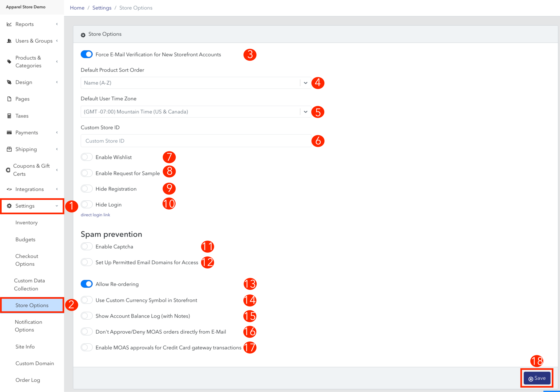Click the Design brush icon
Viewport: 560px width, 392px height.
[9, 82]
